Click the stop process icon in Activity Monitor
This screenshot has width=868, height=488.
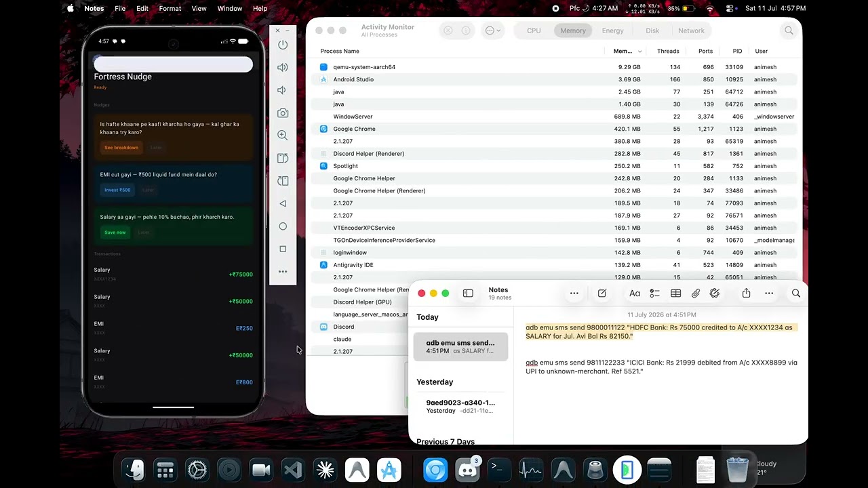(448, 30)
